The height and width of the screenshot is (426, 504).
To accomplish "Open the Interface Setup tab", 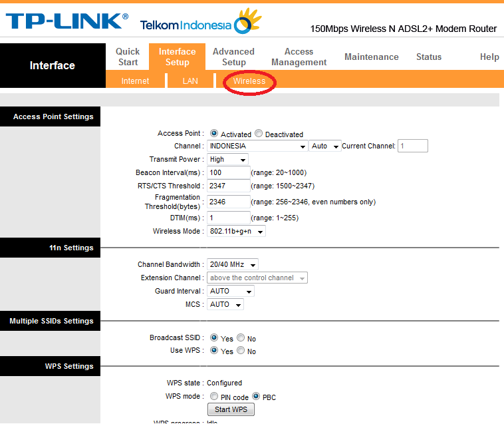I will (177, 57).
